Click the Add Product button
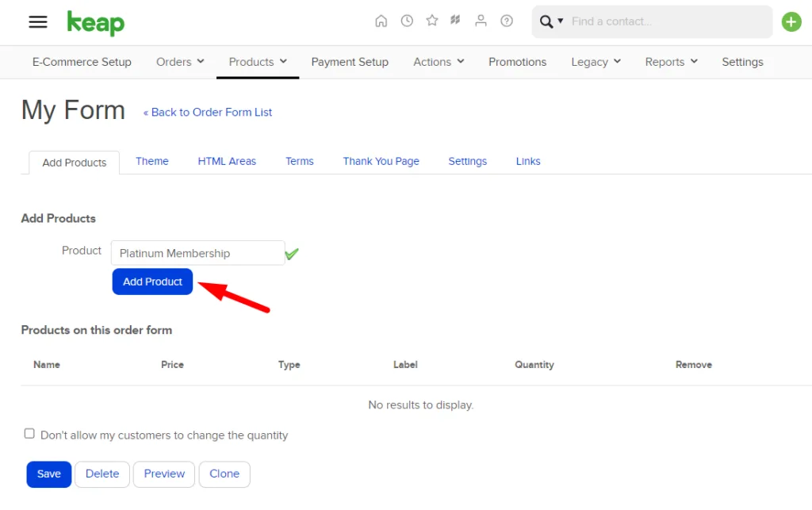The height and width of the screenshot is (510, 812). pos(152,282)
